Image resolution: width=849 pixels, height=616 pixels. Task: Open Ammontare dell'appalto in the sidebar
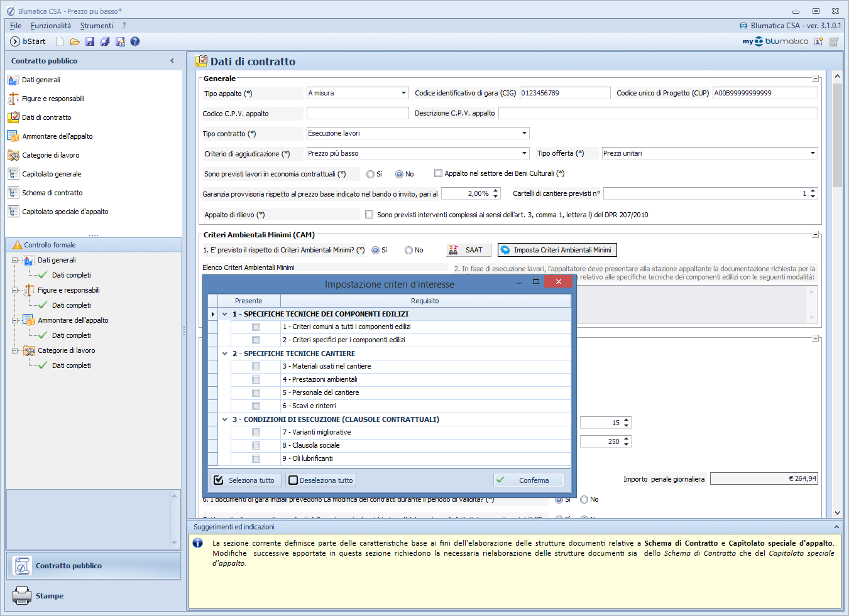tap(57, 136)
